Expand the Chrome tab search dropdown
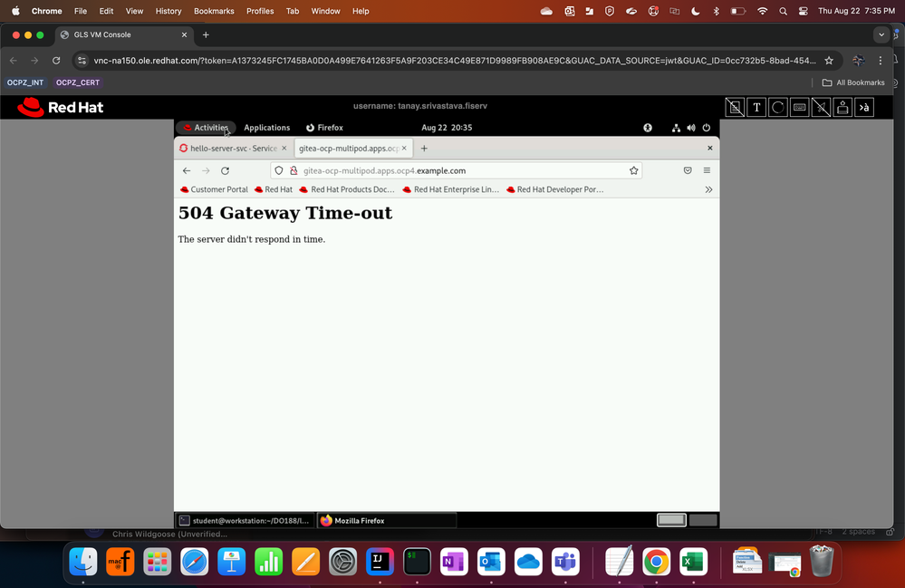The height and width of the screenshot is (588, 905). point(881,34)
